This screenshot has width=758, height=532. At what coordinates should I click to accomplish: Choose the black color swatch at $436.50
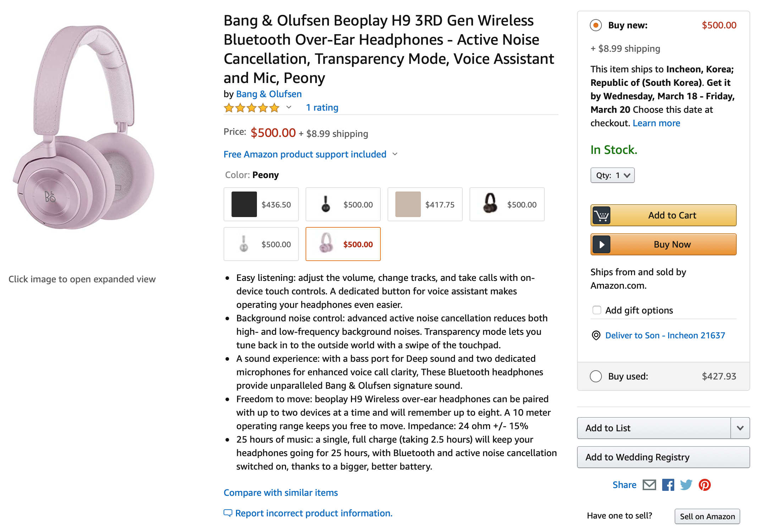pos(261,204)
